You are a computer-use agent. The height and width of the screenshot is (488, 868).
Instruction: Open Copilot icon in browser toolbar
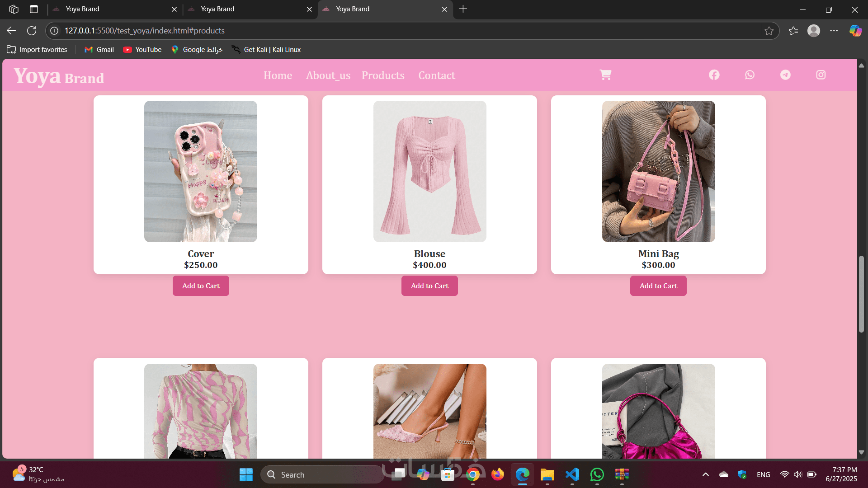click(855, 31)
